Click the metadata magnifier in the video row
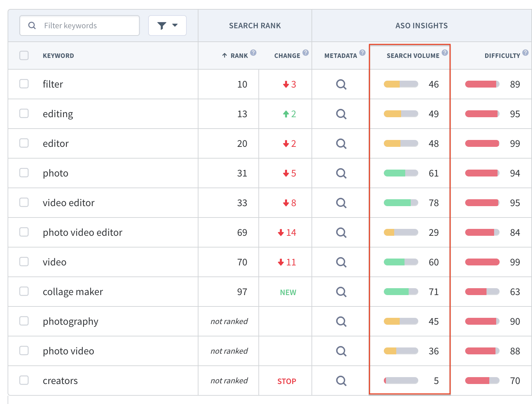 point(341,262)
